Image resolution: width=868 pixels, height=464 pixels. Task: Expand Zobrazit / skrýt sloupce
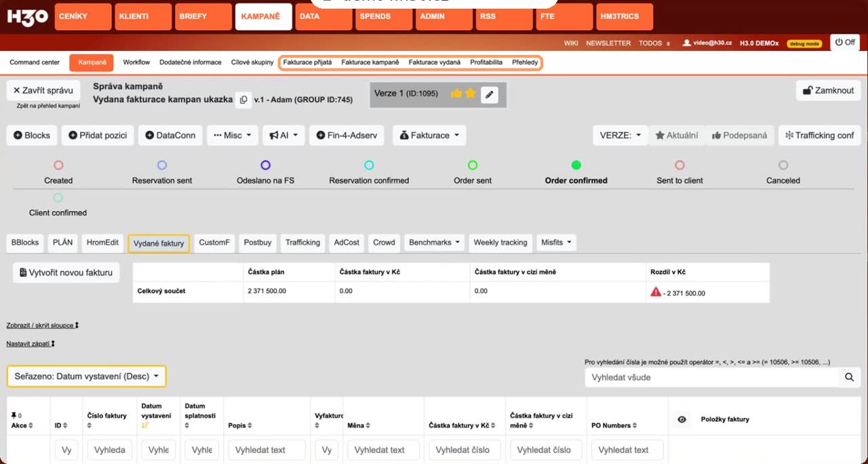point(43,326)
